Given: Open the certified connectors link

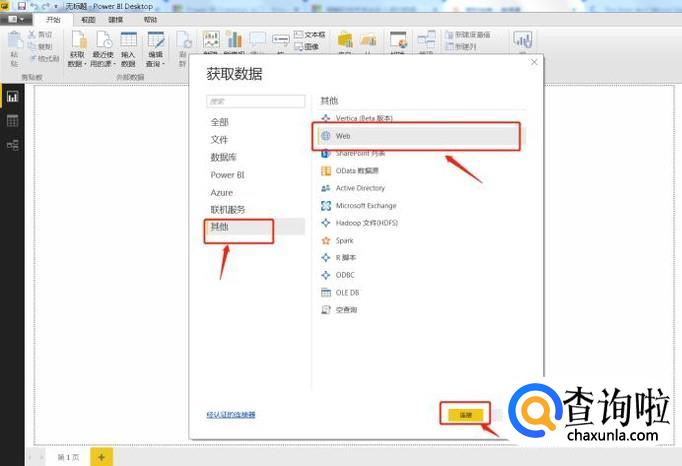Looking at the screenshot, I should point(231,415).
